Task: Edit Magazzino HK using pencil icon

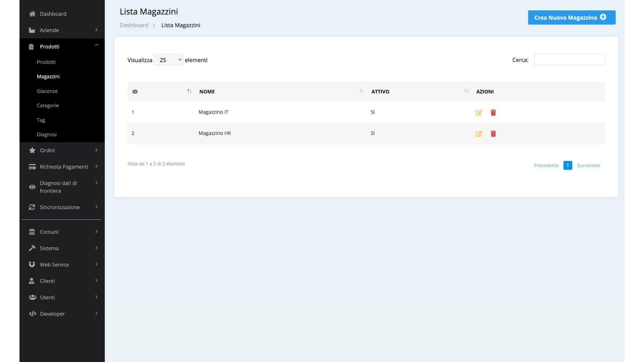Action: (479, 134)
